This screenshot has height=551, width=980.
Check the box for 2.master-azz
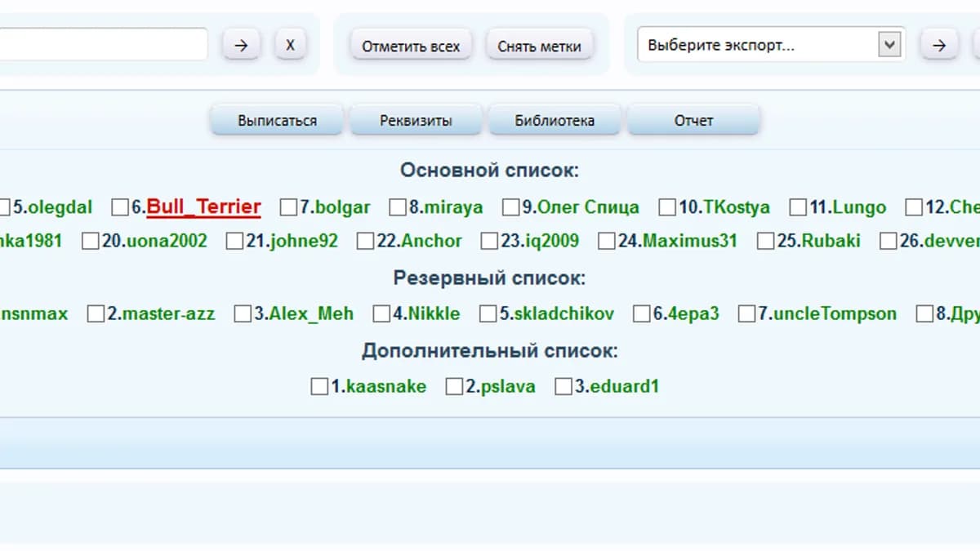click(x=96, y=314)
